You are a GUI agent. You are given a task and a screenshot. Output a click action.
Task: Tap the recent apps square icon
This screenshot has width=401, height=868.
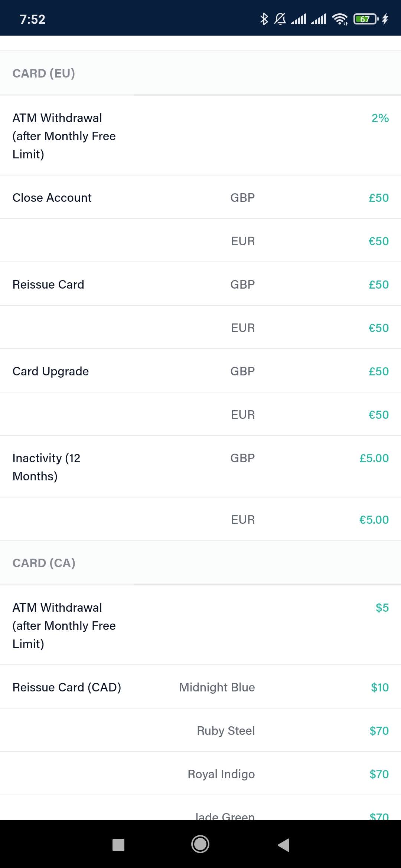[x=118, y=845]
